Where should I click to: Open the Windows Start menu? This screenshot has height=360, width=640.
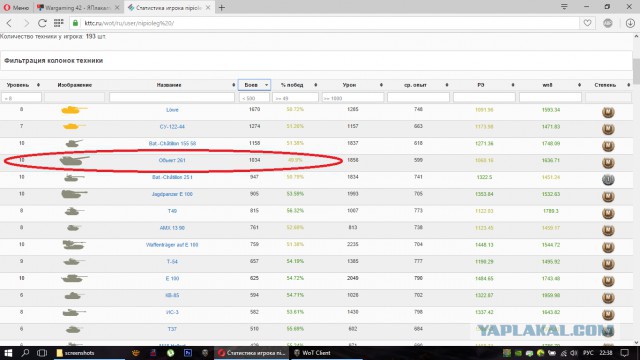click(8, 353)
